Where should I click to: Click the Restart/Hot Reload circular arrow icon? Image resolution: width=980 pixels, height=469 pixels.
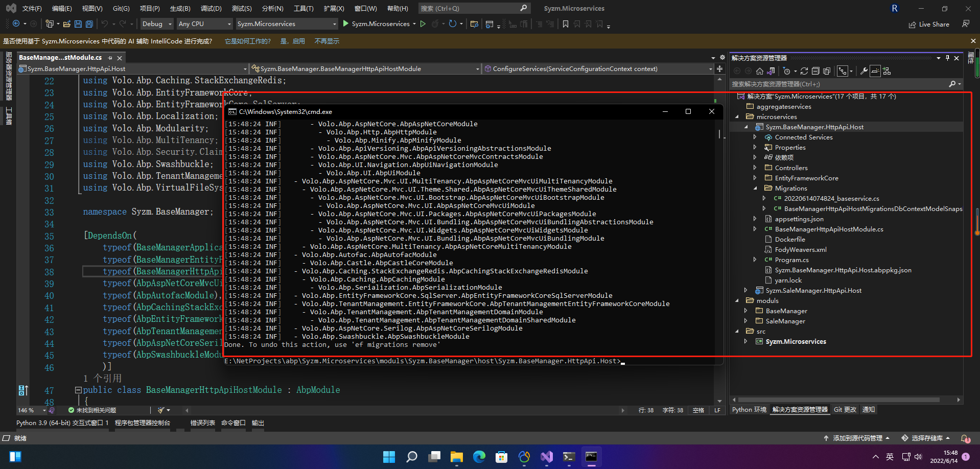452,24
